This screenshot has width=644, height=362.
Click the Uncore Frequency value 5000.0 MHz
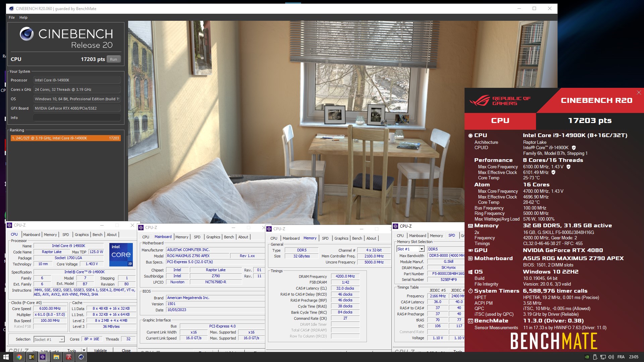(x=374, y=262)
